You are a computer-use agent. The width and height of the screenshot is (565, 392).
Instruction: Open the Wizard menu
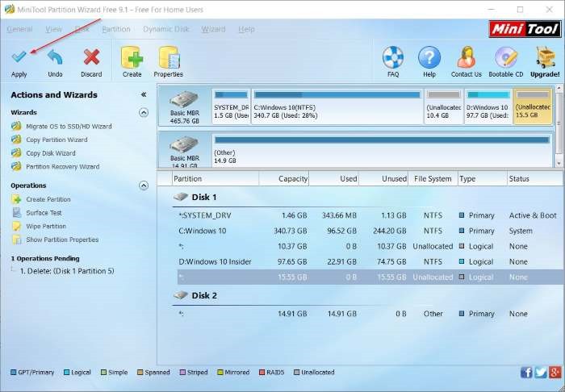[x=213, y=29]
